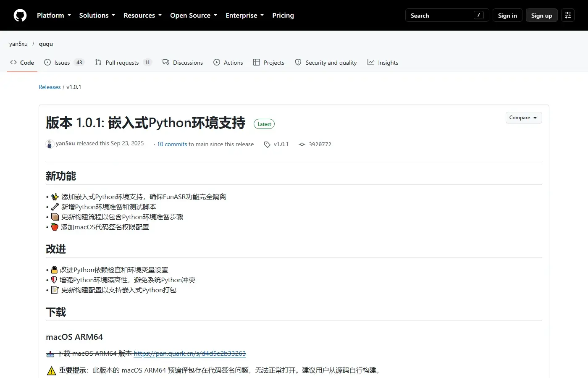This screenshot has width=588, height=378.
Task: Click the warning triangle emoji
Action: pos(51,370)
